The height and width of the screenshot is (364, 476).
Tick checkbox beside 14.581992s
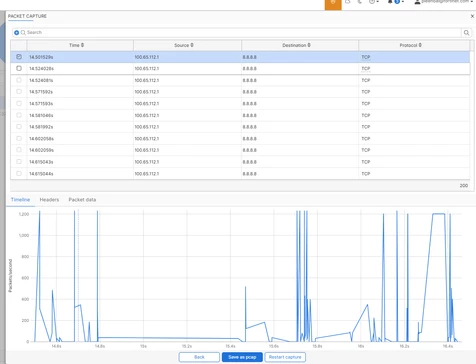19,127
